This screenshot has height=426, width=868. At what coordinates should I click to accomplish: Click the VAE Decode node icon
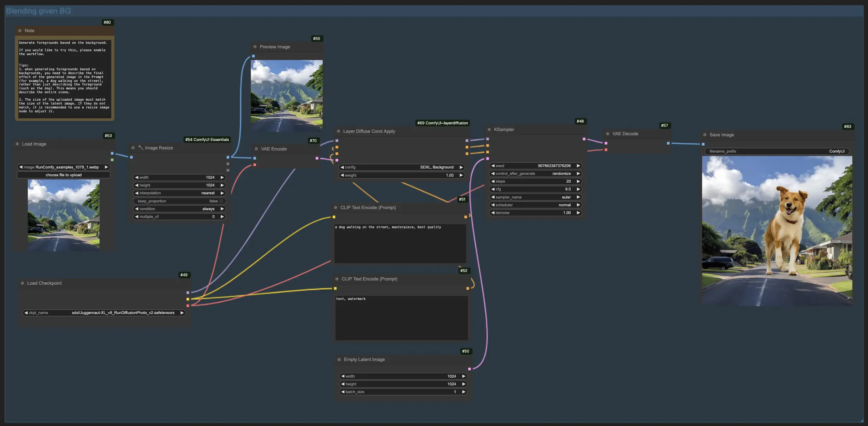click(608, 134)
